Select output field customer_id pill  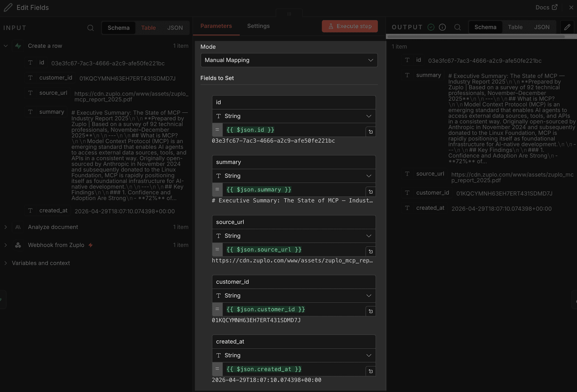click(427, 193)
